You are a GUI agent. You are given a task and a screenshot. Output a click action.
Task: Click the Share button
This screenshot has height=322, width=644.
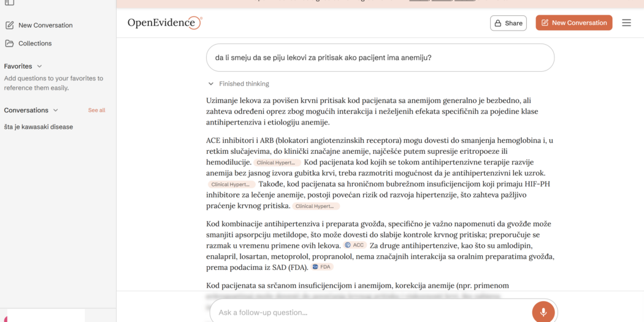pyautogui.click(x=508, y=23)
